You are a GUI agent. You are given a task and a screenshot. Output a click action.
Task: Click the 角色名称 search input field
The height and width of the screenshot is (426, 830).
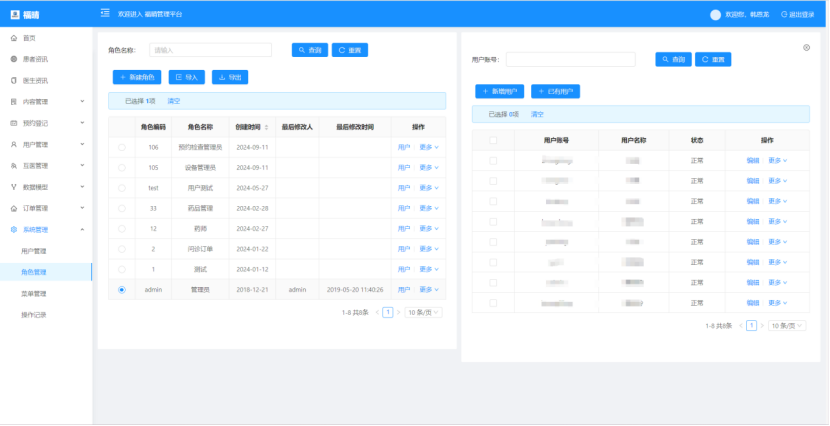pos(210,50)
